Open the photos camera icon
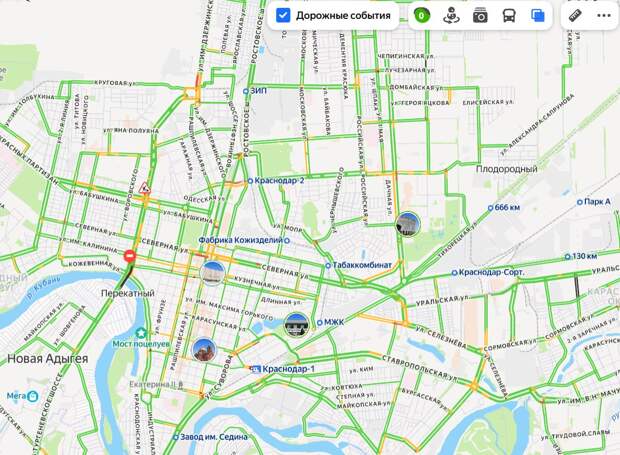620x455 pixels. [x=480, y=16]
